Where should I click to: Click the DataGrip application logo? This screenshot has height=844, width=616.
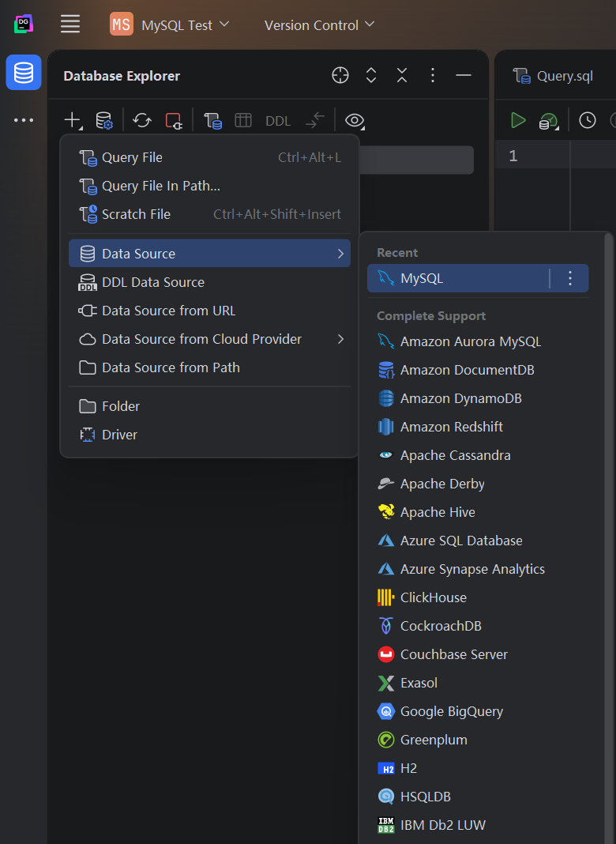pos(23,24)
